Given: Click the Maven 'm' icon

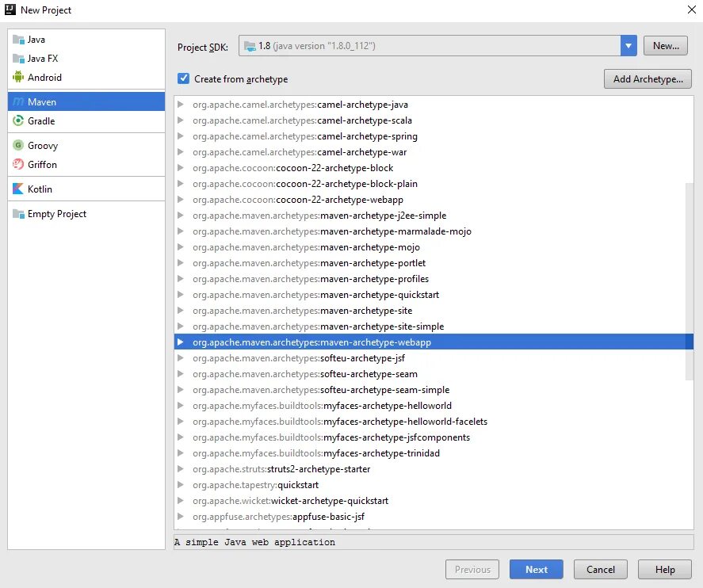Looking at the screenshot, I should [18, 101].
